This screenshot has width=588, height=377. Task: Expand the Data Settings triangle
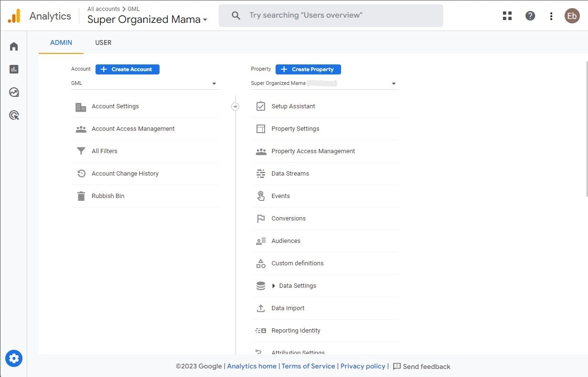pyautogui.click(x=274, y=286)
